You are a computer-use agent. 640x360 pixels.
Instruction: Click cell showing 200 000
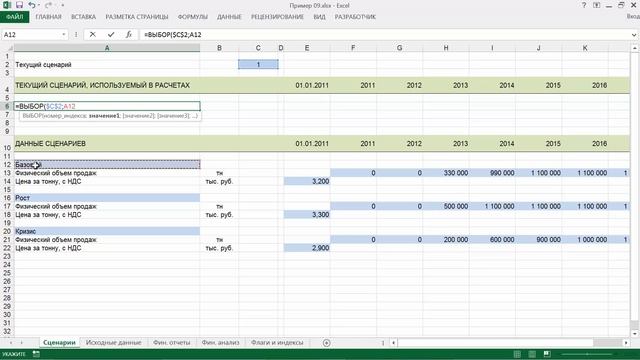446,240
